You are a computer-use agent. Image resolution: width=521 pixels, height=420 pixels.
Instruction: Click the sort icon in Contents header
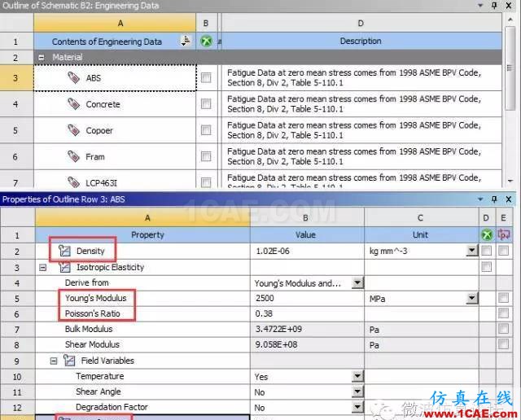[186, 41]
